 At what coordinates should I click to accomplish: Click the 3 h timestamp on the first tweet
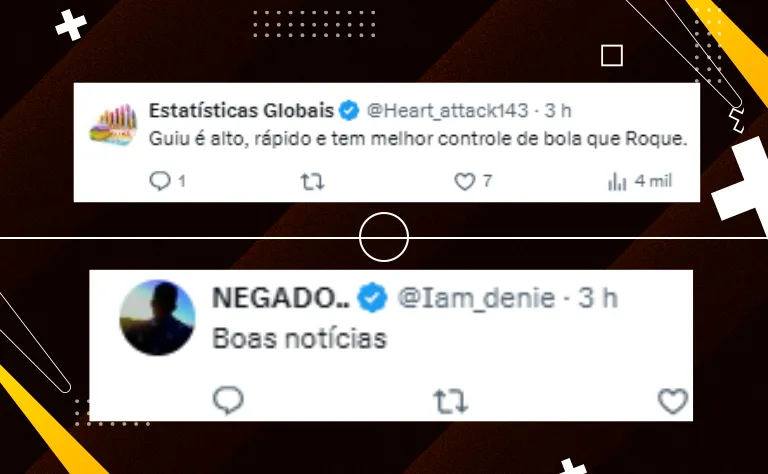pos(558,111)
